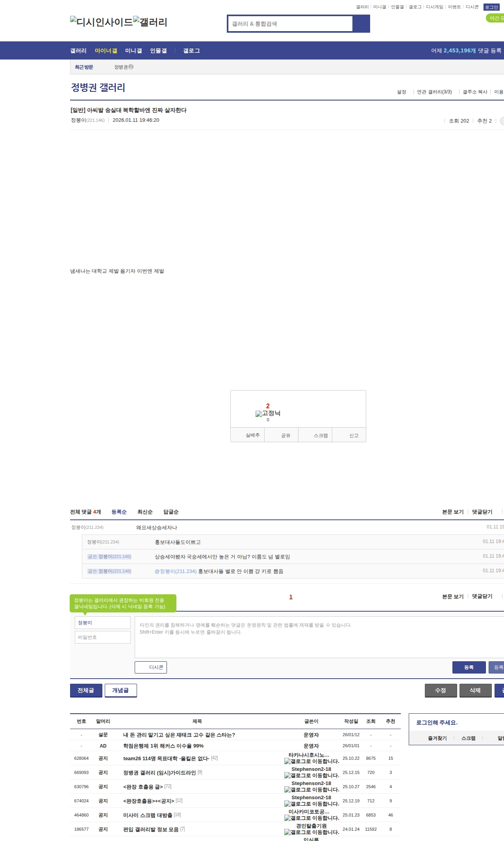The image size is (504, 841).
Task: Open the 디시콘 picker in comment form
Action: (151, 667)
